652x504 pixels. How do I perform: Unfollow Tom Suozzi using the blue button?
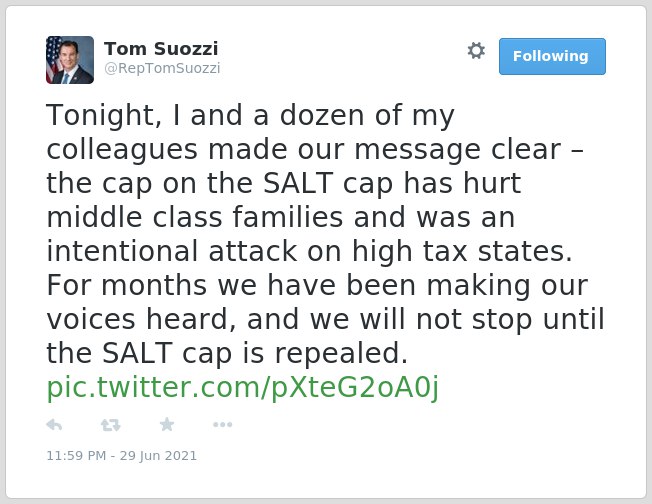(552, 57)
